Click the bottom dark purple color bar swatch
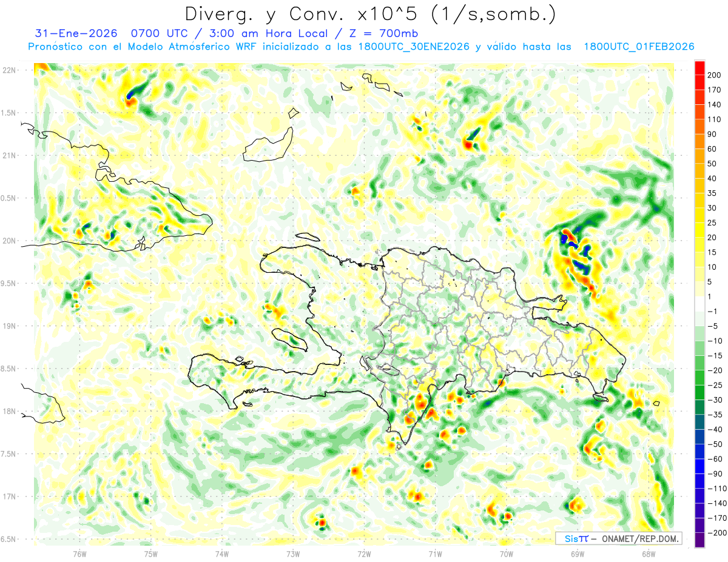 (699, 540)
